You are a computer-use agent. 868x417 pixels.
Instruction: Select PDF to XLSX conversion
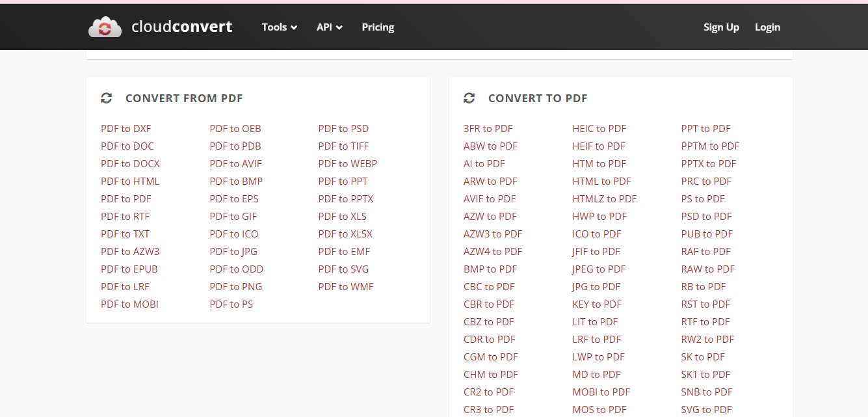click(x=345, y=234)
